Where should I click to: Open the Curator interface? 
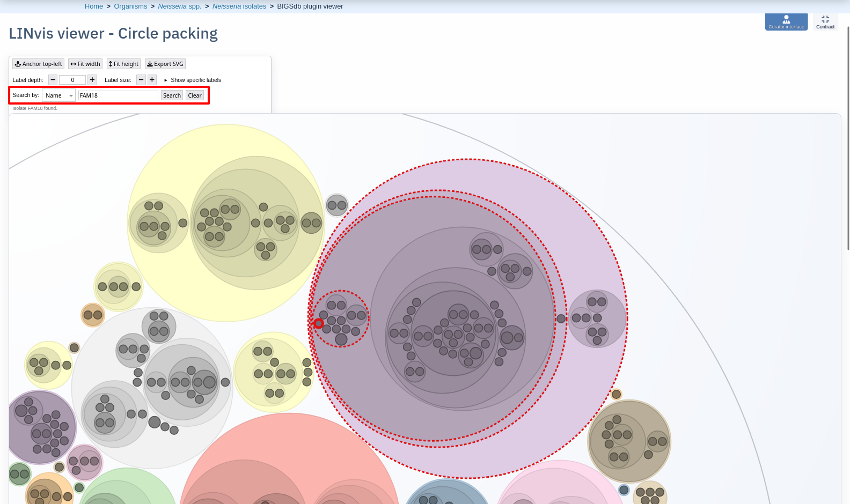786,22
